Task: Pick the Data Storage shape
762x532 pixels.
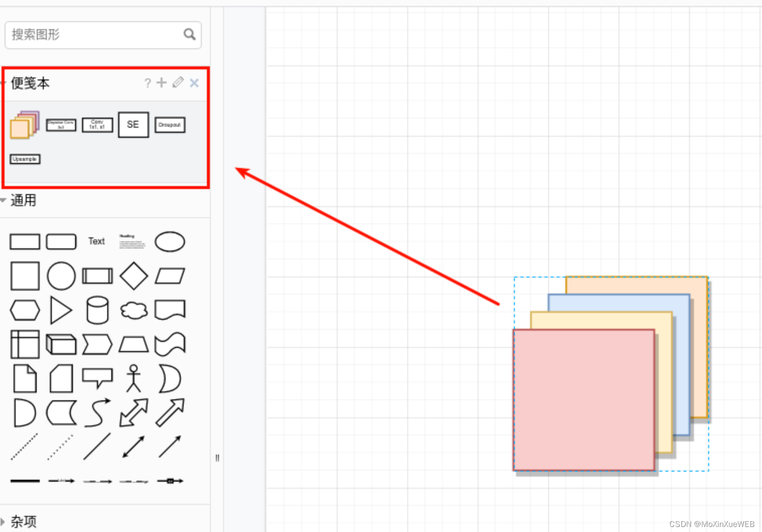Action: click(x=61, y=413)
